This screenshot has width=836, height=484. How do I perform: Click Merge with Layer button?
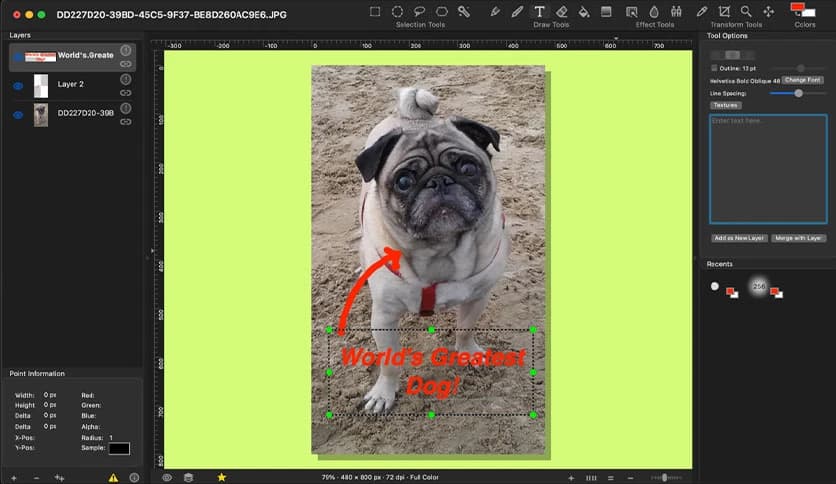point(798,238)
